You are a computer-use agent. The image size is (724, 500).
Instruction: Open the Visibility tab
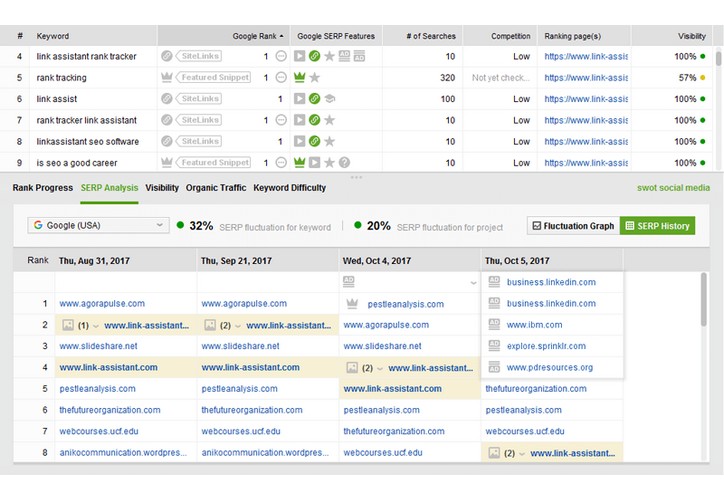click(162, 188)
